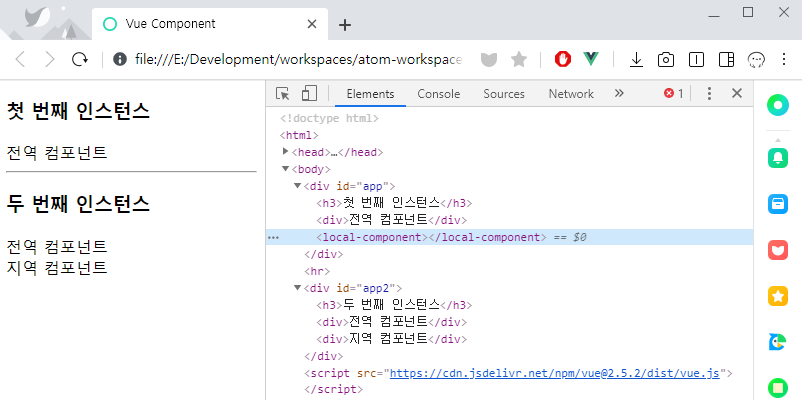This screenshot has width=802, height=400.
Task: Show more DevTools tabs chevron
Action: pyautogui.click(x=619, y=93)
